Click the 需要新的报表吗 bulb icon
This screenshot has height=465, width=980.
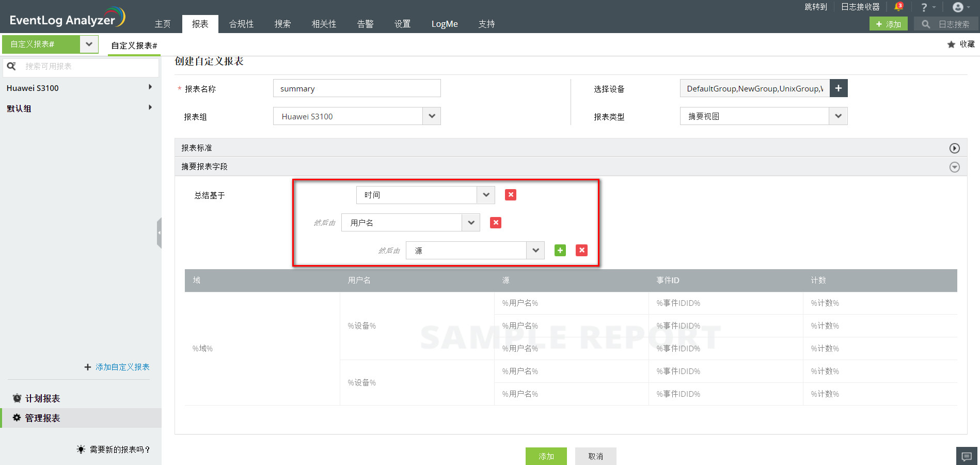81,449
